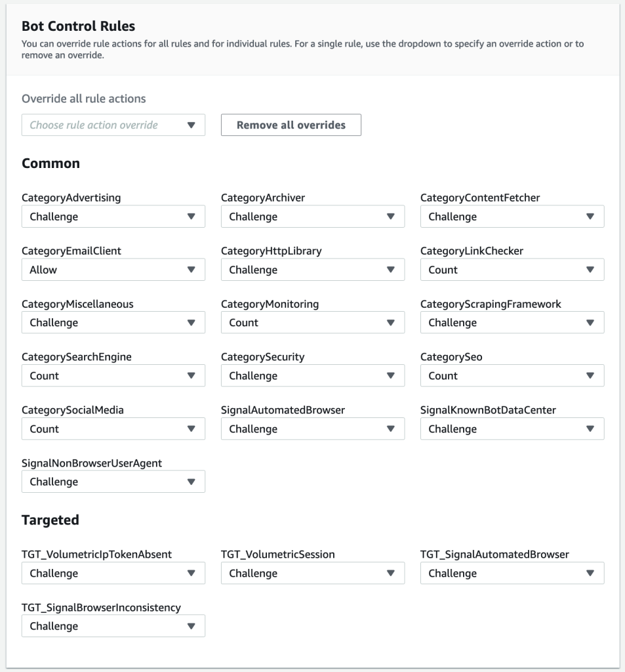
Task: Open the Choose rule action override selector
Action: (x=113, y=125)
